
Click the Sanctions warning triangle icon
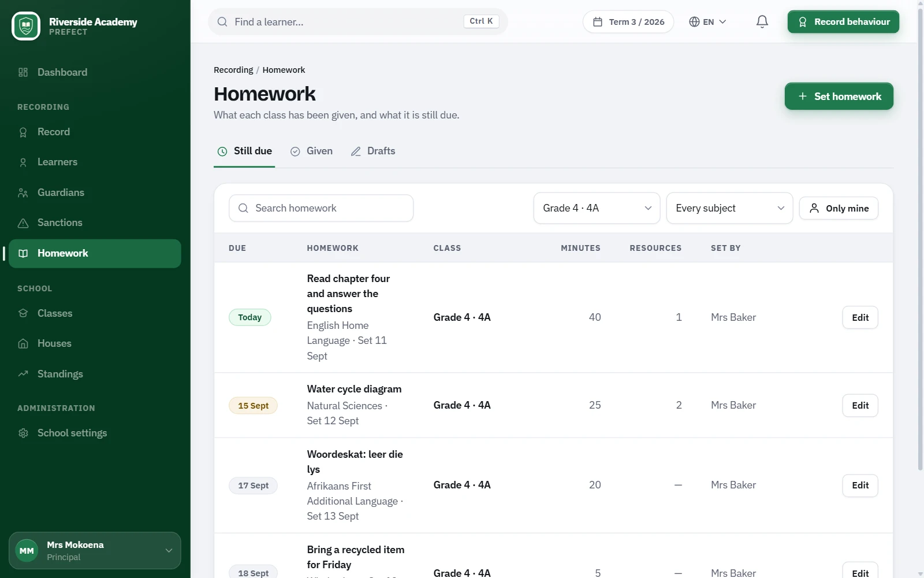pyautogui.click(x=23, y=223)
